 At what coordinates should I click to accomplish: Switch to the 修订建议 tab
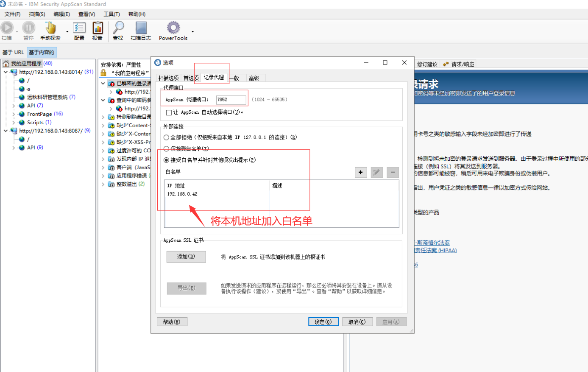pyautogui.click(x=427, y=64)
